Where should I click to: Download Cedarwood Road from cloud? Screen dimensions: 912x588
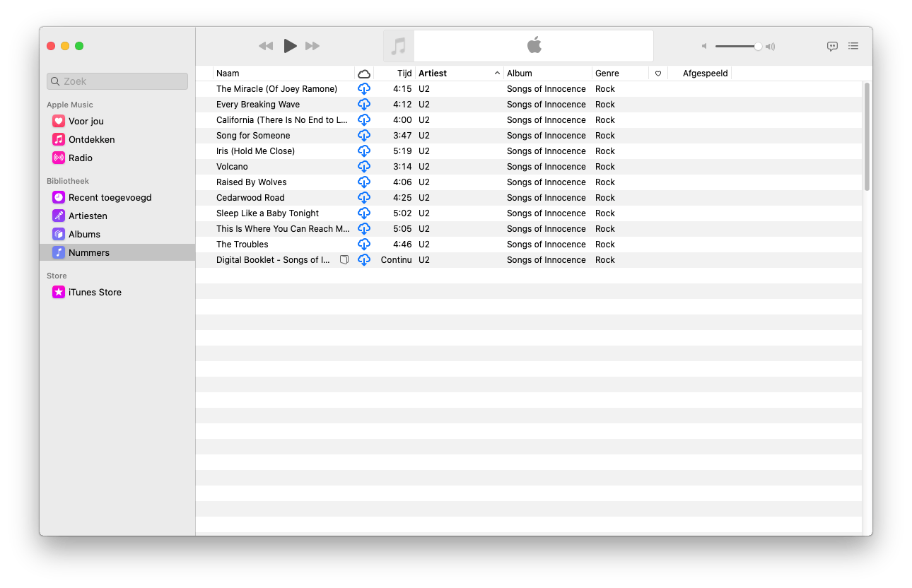coord(364,198)
